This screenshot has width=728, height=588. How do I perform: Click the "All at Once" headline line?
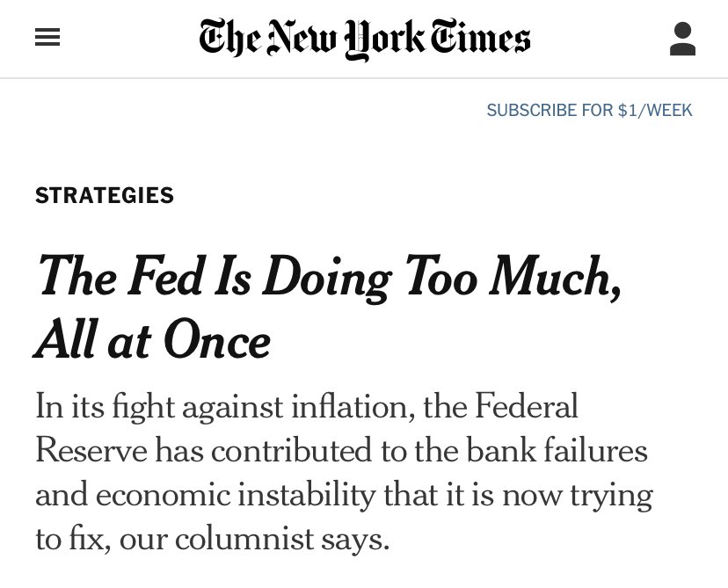pyautogui.click(x=153, y=341)
